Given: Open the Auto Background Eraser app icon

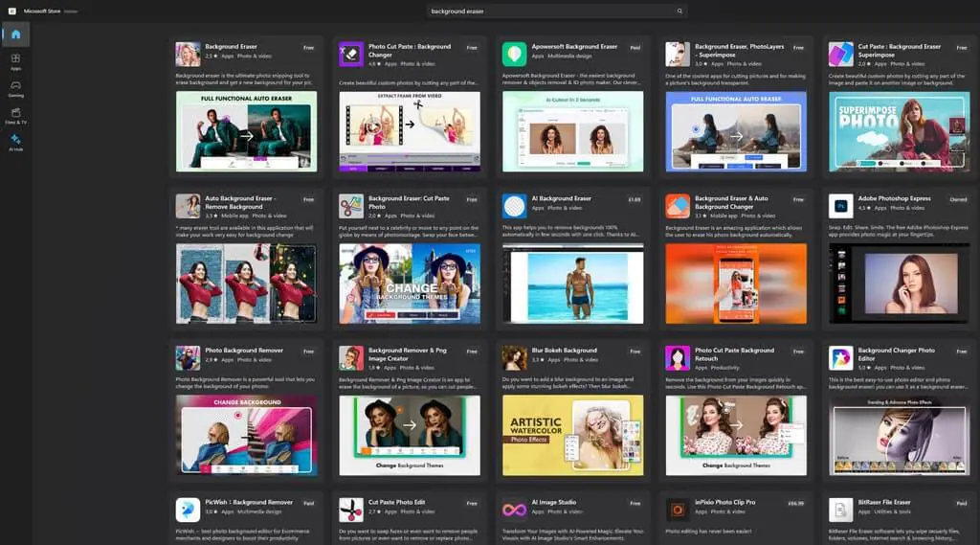Looking at the screenshot, I should click(x=189, y=206).
